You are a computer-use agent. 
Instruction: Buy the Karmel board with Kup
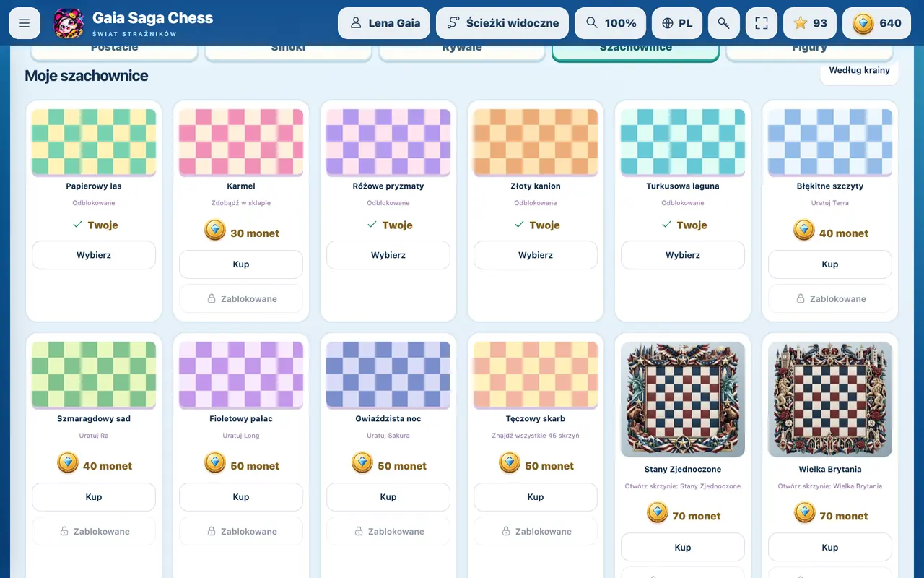[241, 264]
